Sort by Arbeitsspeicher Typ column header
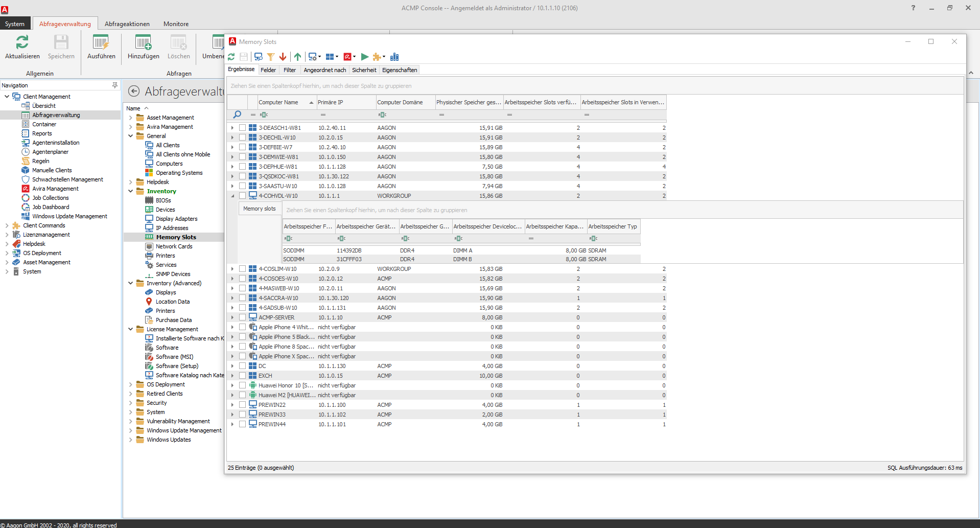 click(x=613, y=226)
